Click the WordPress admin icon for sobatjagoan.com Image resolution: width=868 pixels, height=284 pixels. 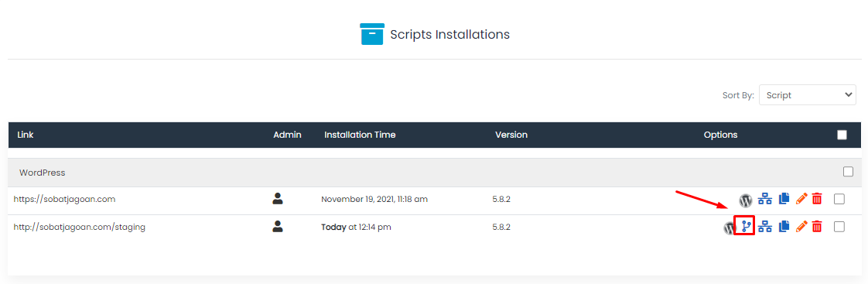(746, 199)
